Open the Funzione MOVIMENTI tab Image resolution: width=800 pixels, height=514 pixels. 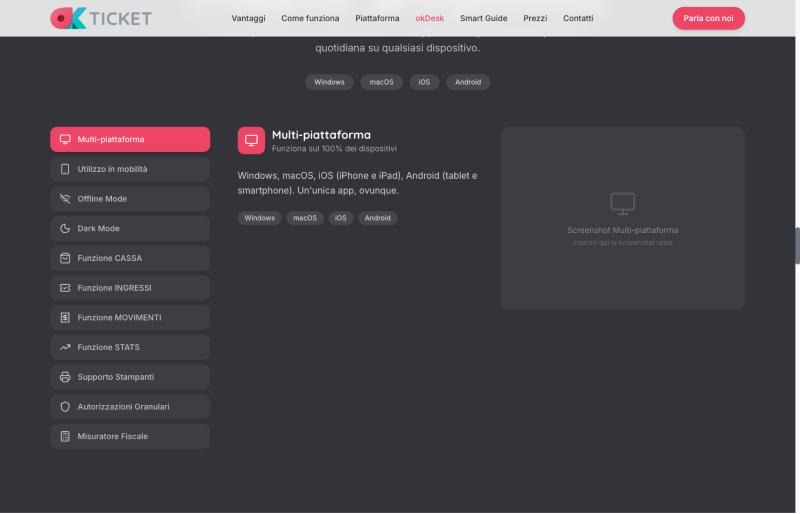click(130, 317)
